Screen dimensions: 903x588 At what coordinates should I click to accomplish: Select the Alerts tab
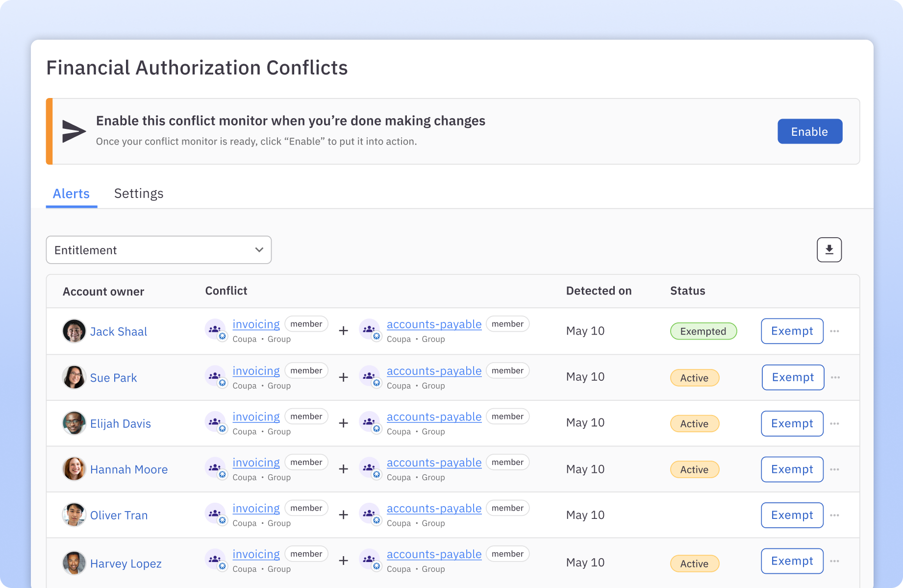(x=71, y=194)
